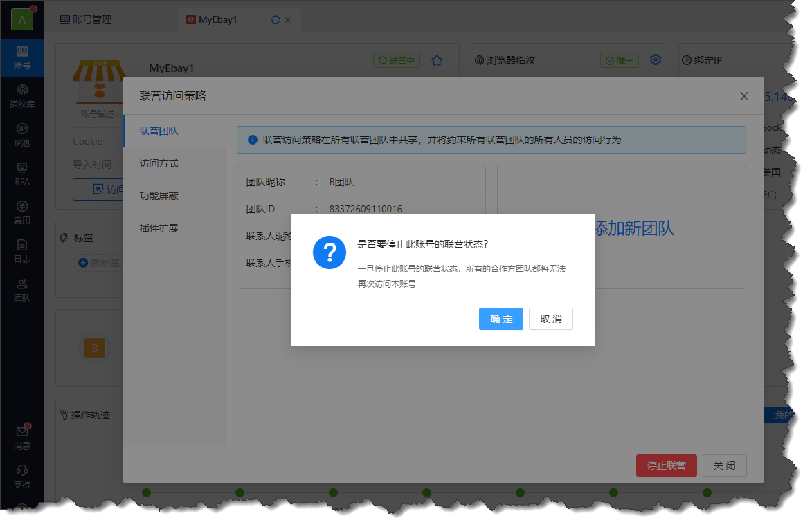Open the 团队 team section

tap(22, 290)
